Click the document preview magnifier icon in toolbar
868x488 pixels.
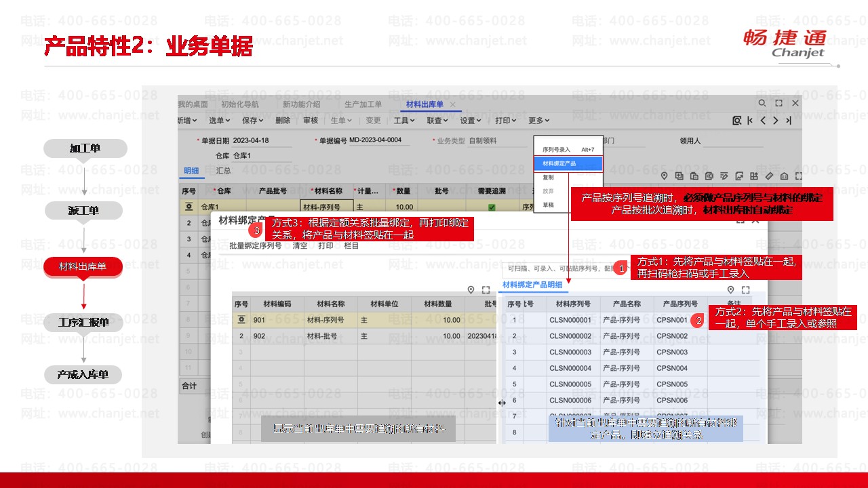tap(737, 121)
